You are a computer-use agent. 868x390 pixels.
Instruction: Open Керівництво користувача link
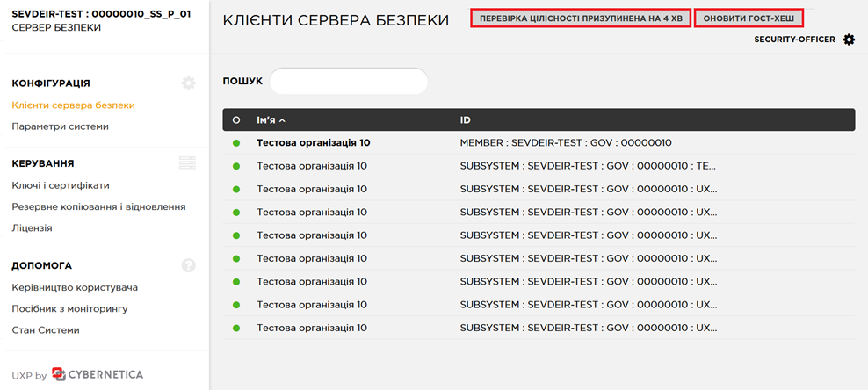[x=75, y=287]
